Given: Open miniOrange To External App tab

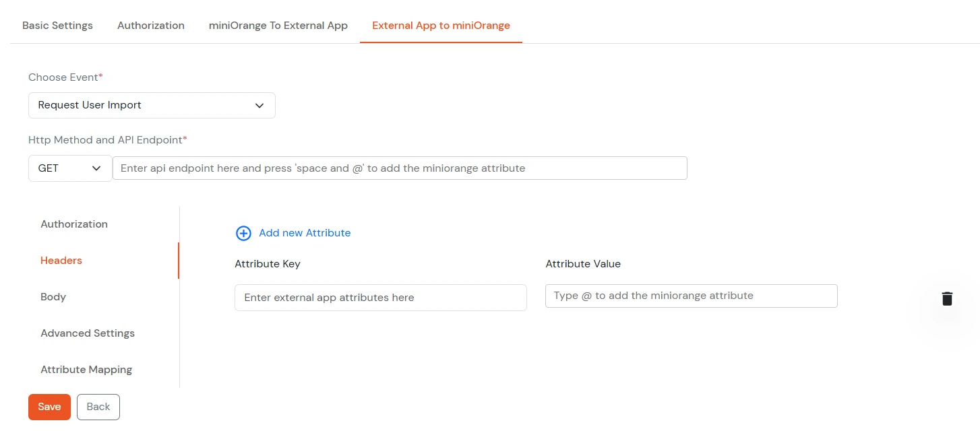Looking at the screenshot, I should pyautogui.click(x=278, y=26).
